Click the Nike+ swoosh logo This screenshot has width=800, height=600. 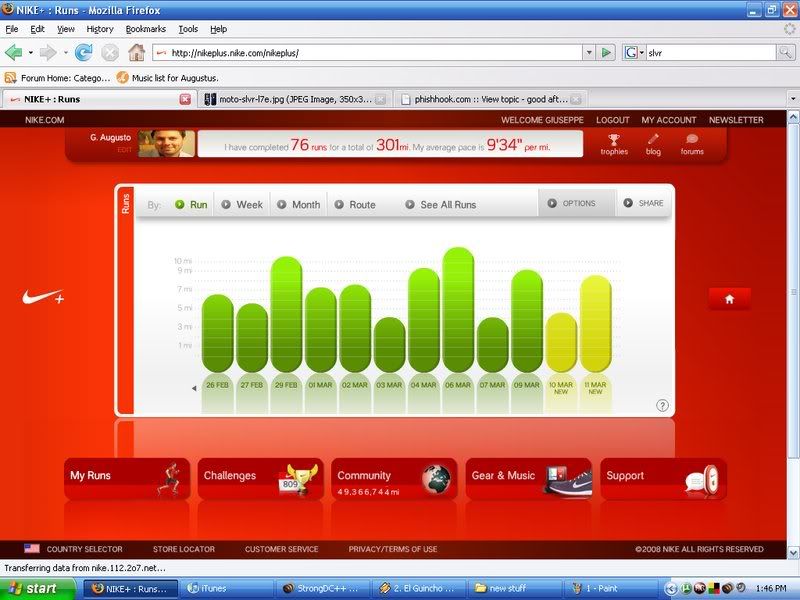44,298
